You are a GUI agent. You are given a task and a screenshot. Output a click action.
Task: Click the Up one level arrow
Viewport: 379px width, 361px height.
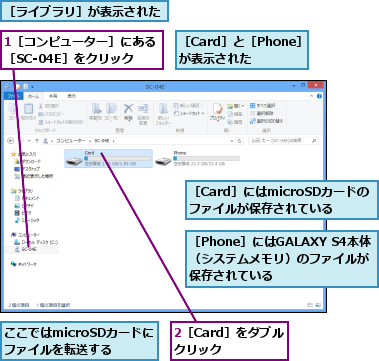point(37,141)
